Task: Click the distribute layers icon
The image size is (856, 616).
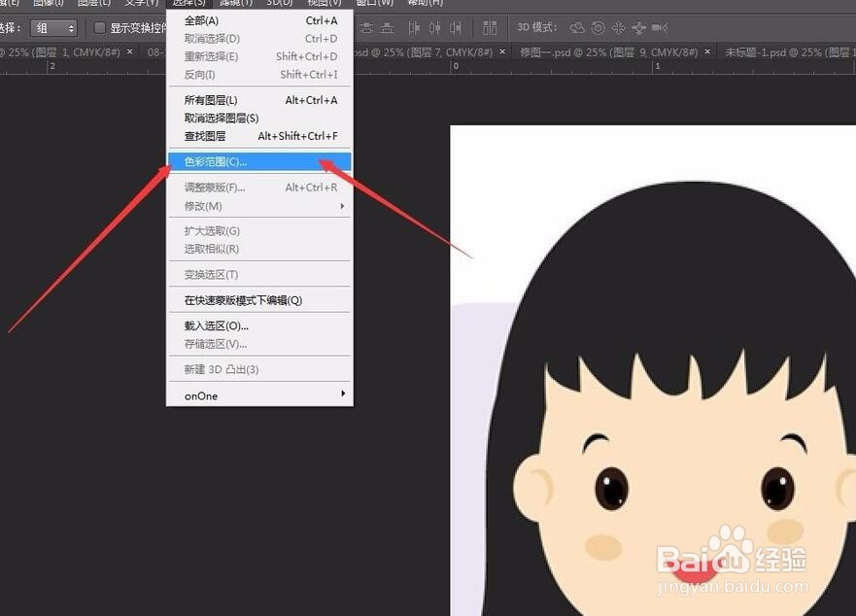Action: [489, 27]
